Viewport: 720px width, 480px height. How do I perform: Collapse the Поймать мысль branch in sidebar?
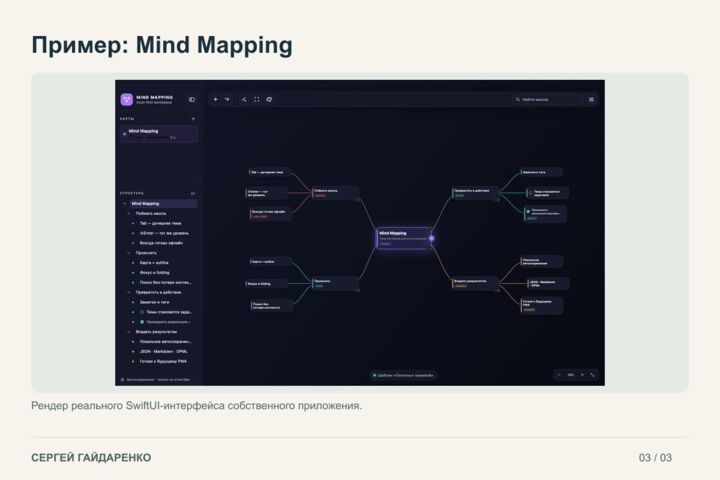pyautogui.click(x=129, y=214)
